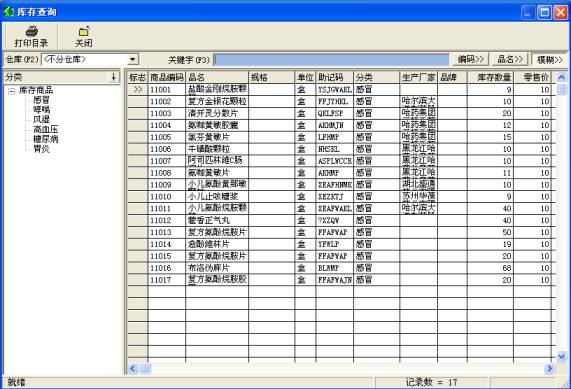This screenshot has width=571, height=389.
Task: Collapse the 库存商品 tree node
Action: click(x=11, y=90)
